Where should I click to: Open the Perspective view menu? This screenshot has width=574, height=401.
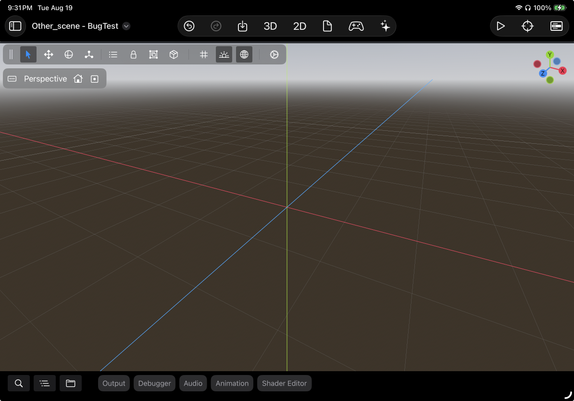click(45, 79)
